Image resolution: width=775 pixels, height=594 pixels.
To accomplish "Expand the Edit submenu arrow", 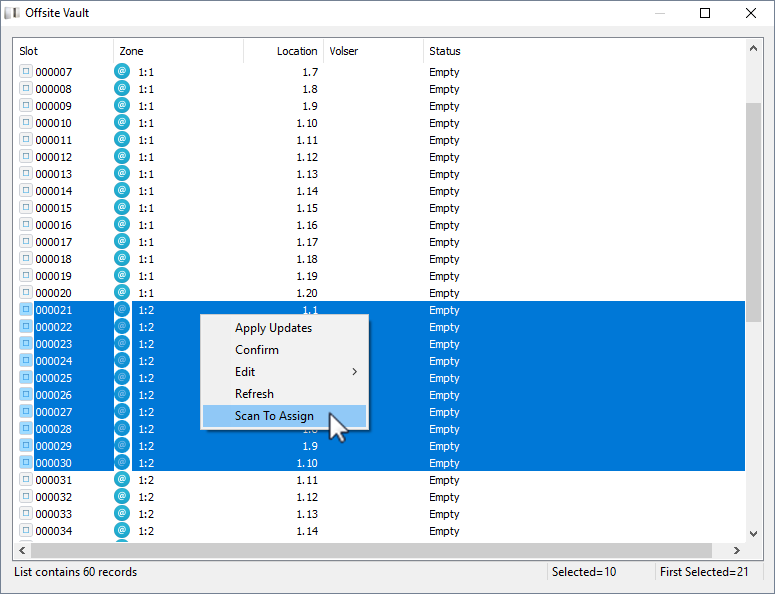I will point(354,372).
